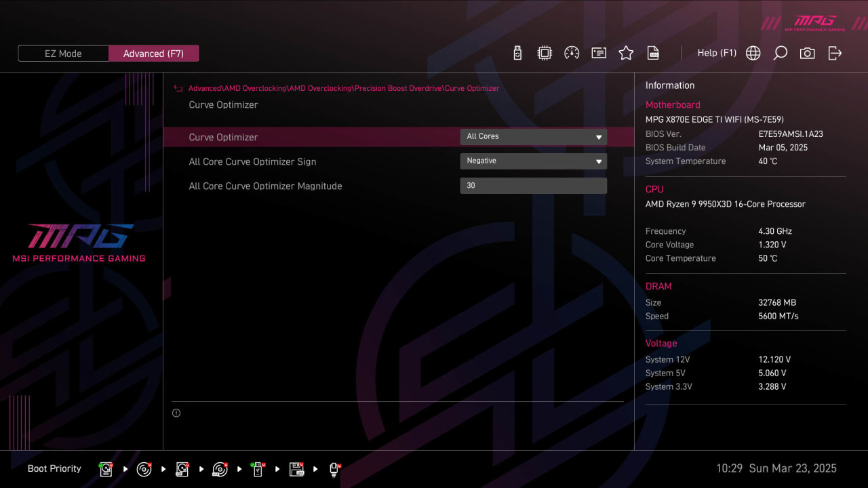This screenshot has height=488, width=868.
Task: Click the info circle icon below settings
Action: (x=176, y=413)
